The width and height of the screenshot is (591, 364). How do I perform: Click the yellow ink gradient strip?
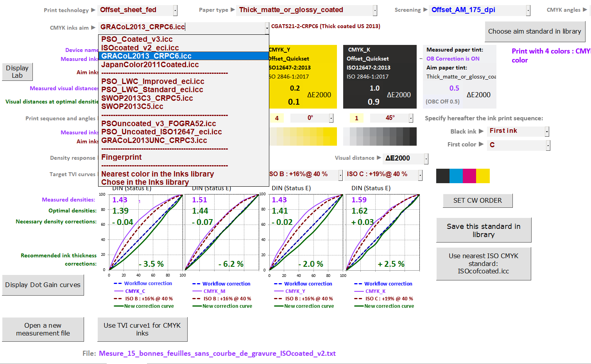(x=303, y=136)
